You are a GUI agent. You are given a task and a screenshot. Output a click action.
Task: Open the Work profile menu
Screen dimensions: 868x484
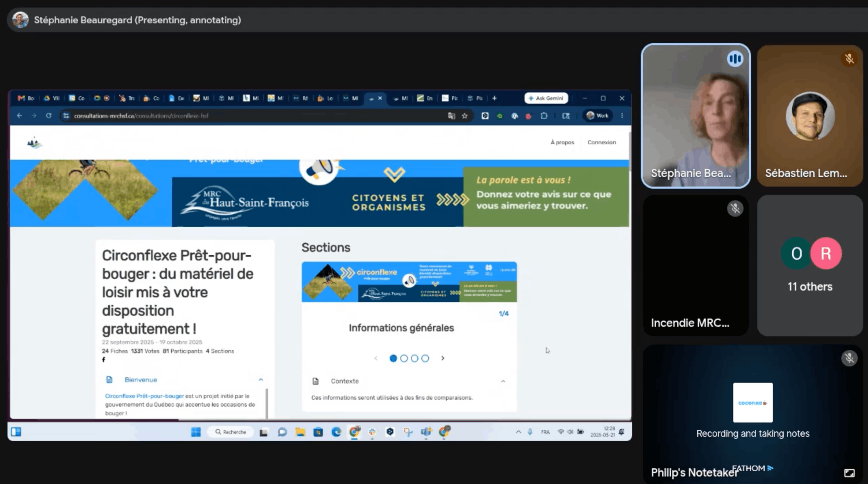pyautogui.click(x=597, y=116)
